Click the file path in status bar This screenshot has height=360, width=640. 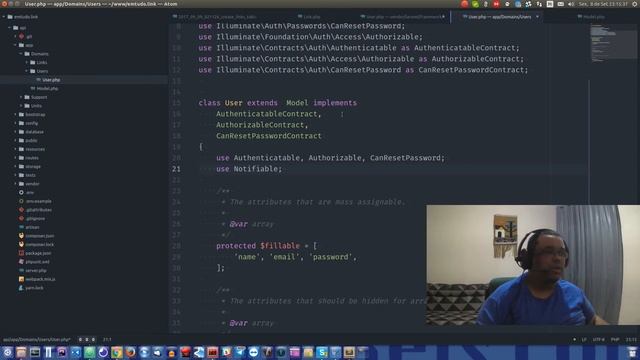pos(37,340)
